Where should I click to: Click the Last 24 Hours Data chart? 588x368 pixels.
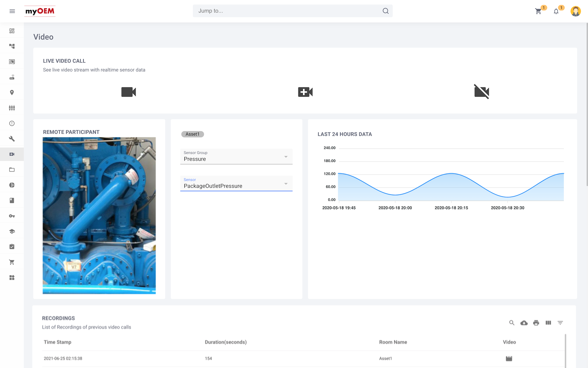(443, 178)
